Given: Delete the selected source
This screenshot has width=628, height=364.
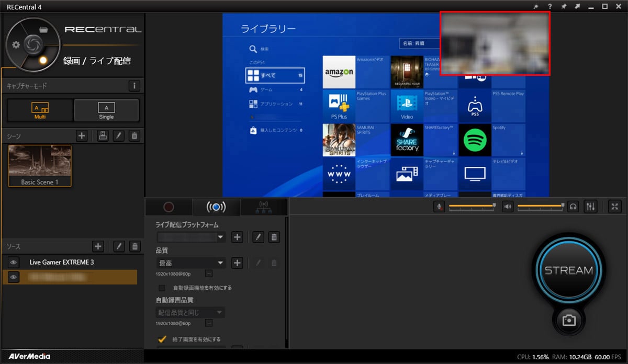Looking at the screenshot, I should [x=134, y=246].
